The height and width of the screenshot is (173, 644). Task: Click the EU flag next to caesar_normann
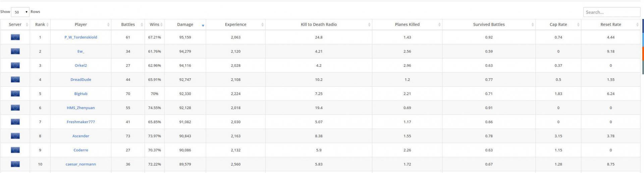tap(15, 164)
